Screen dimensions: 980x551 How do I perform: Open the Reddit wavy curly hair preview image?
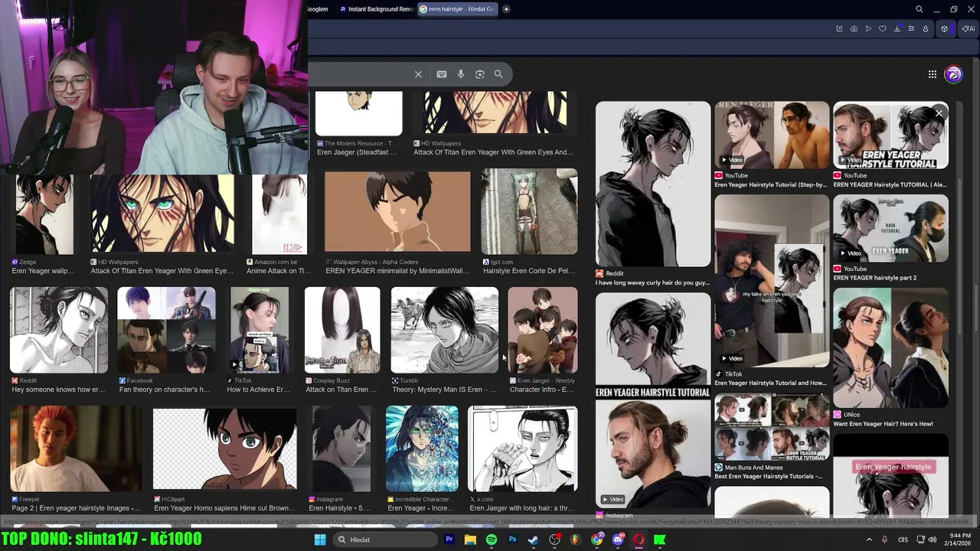coord(653,184)
